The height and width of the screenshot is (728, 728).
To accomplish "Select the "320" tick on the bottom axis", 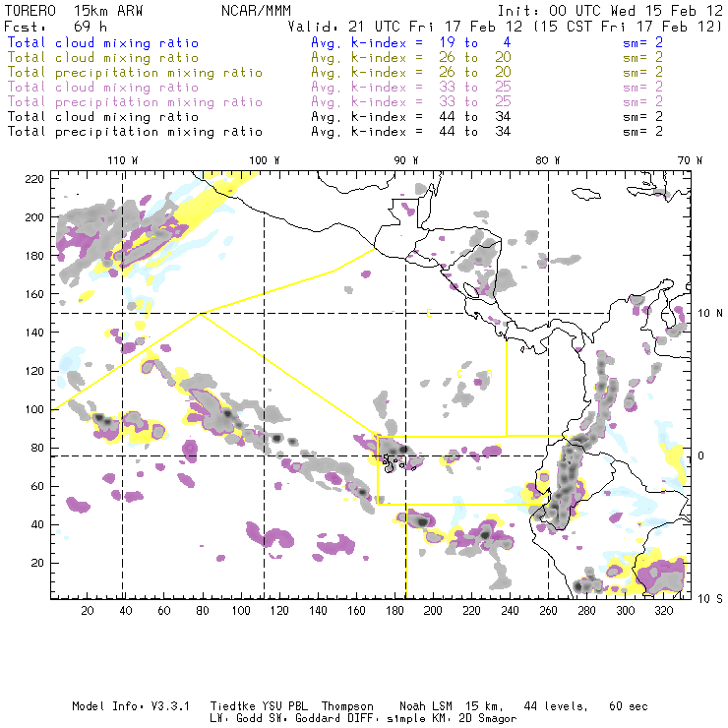I will [663, 611].
